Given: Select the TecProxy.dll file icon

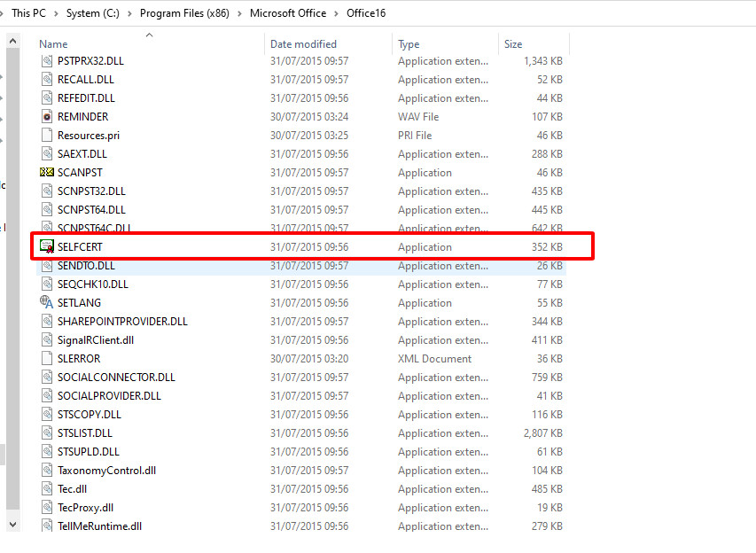Looking at the screenshot, I should coord(47,507).
